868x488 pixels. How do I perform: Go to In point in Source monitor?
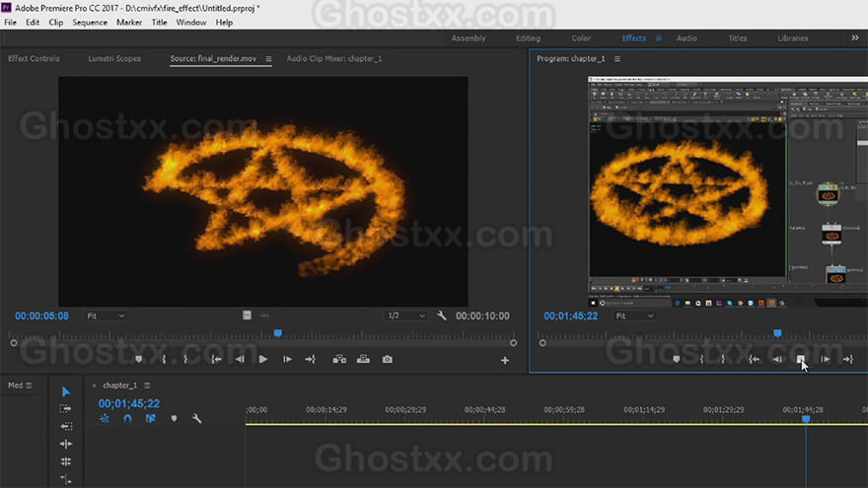pyautogui.click(x=216, y=359)
